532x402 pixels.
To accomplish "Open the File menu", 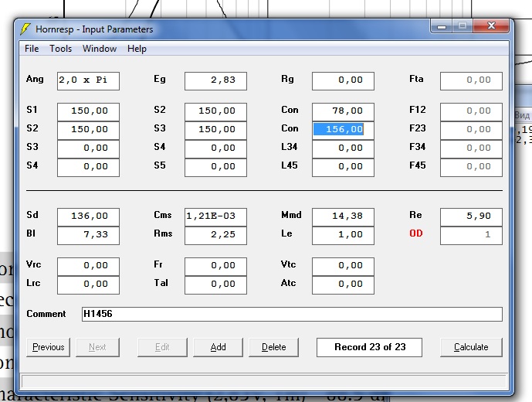I will pos(32,49).
